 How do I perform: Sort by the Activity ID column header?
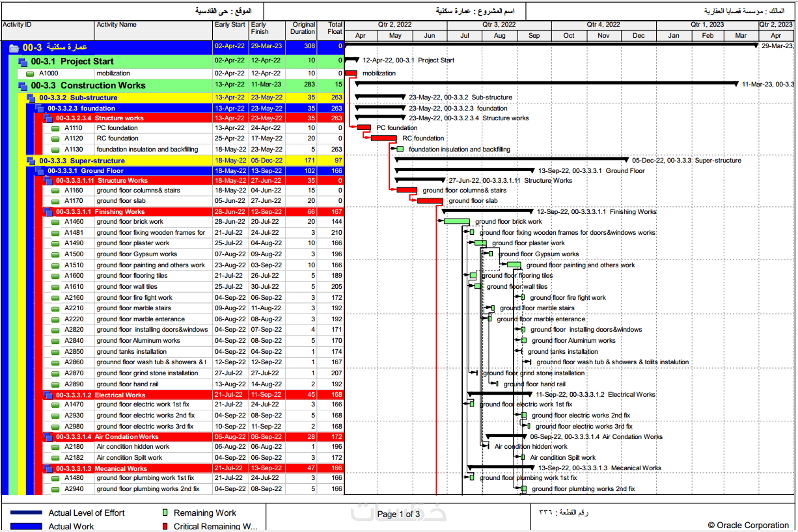tap(48, 31)
